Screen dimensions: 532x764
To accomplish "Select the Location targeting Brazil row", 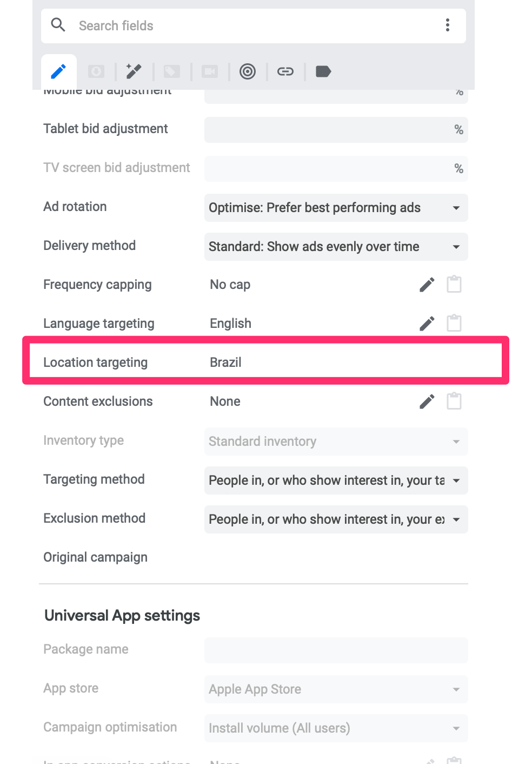I will tap(265, 362).
